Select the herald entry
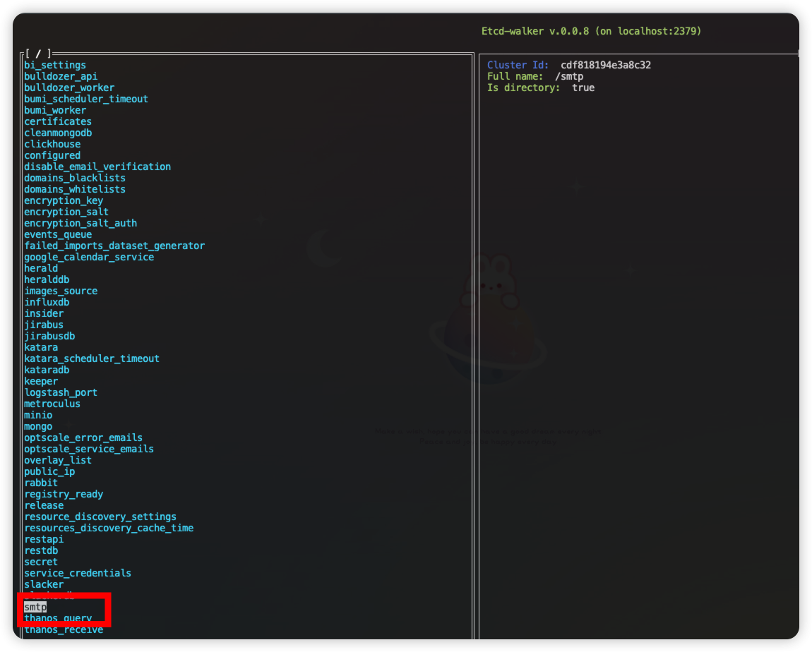Image resolution: width=812 pixels, height=652 pixels. 41,269
